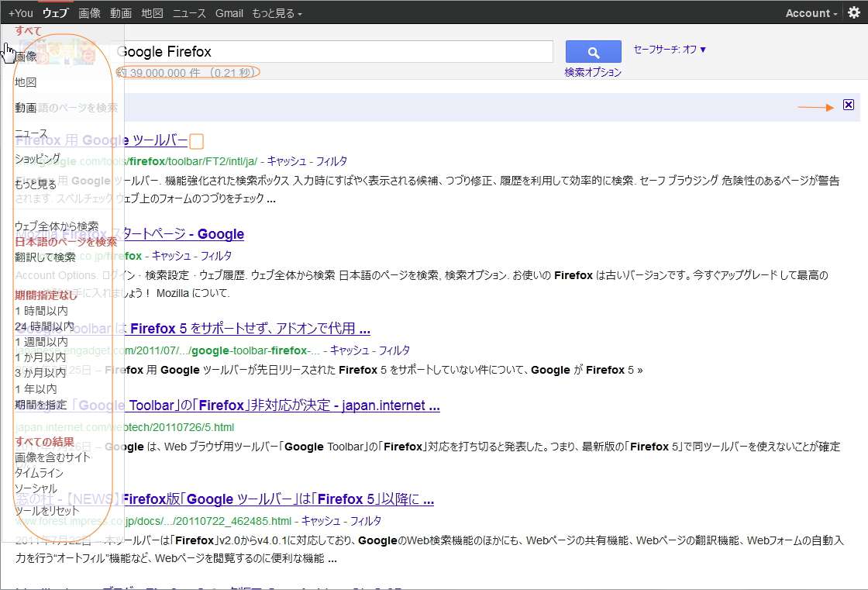Click the Google Firefox search field
The height and width of the screenshot is (590, 868).
click(334, 51)
